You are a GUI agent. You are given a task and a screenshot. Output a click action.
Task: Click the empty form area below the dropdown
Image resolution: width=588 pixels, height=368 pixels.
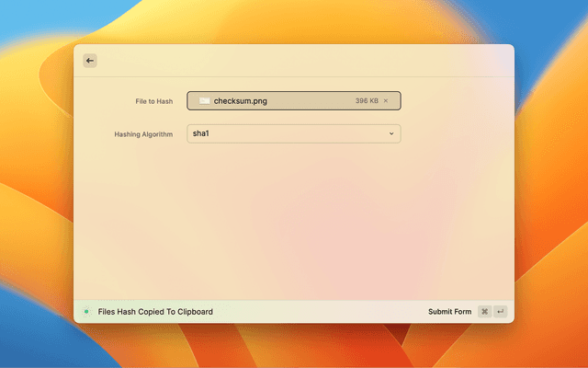click(294, 221)
